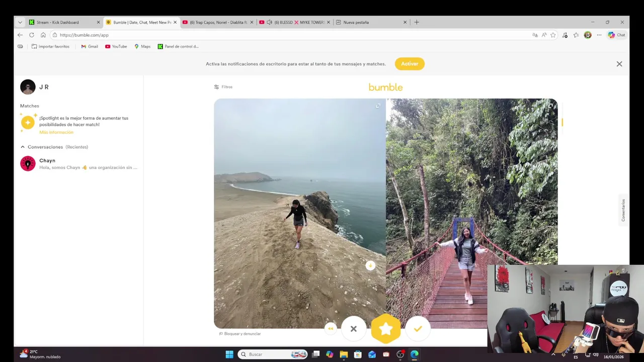The image size is (644, 362).
Task: Open Más información link
Action: (x=56, y=132)
